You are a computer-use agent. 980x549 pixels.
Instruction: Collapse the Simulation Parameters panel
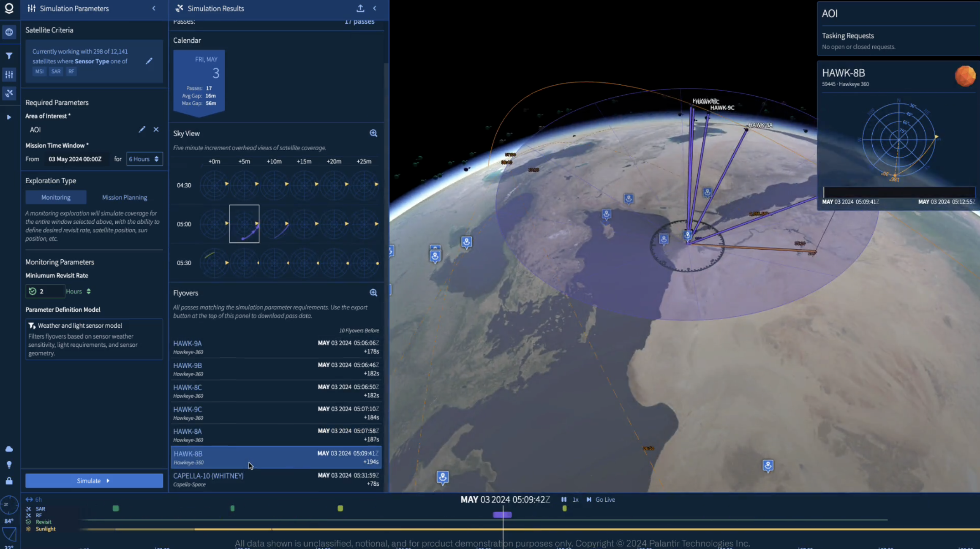tap(154, 8)
